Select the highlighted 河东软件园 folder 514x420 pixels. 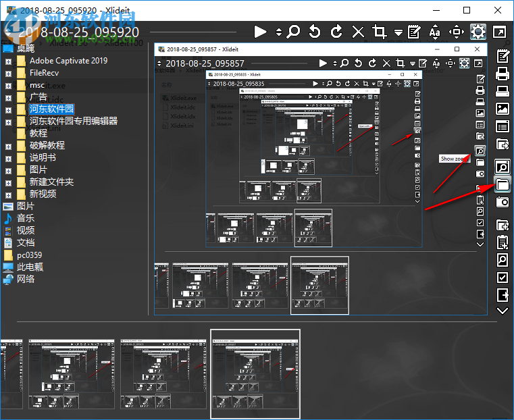(x=52, y=109)
